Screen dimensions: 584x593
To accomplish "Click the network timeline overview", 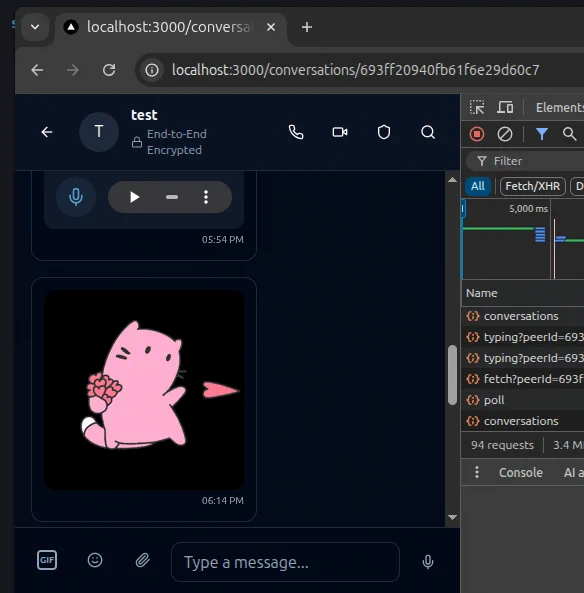I will tap(523, 240).
